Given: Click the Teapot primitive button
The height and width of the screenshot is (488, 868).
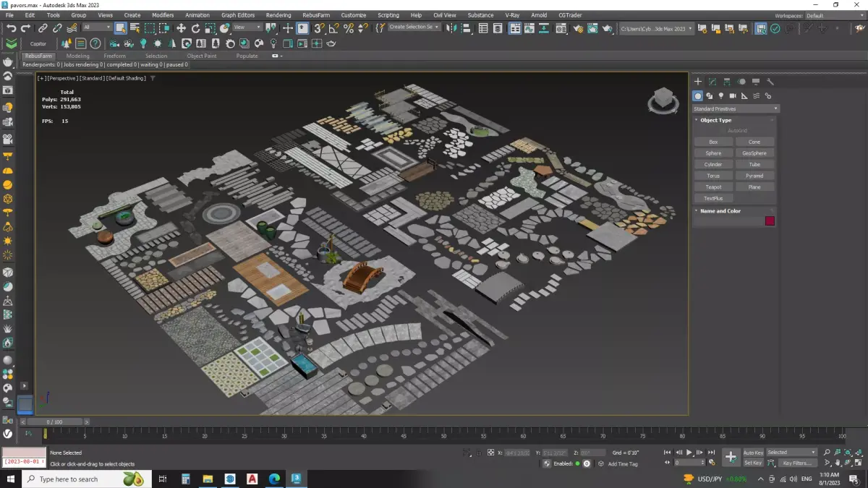Looking at the screenshot, I should point(713,187).
